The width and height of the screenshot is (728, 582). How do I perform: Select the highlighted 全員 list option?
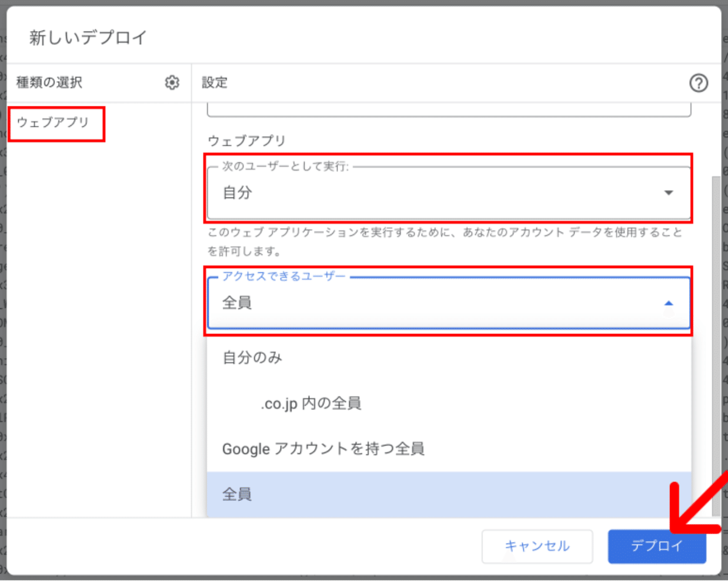click(x=237, y=494)
